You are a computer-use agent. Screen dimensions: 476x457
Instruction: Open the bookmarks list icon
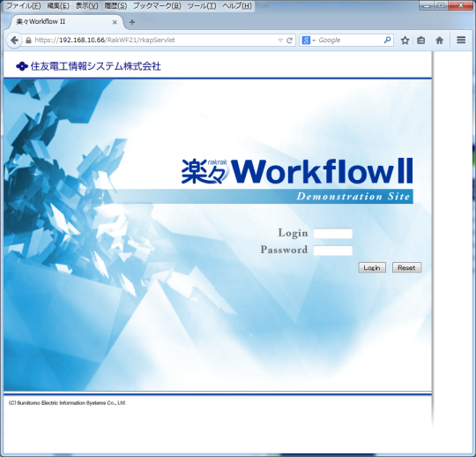pyautogui.click(x=420, y=40)
